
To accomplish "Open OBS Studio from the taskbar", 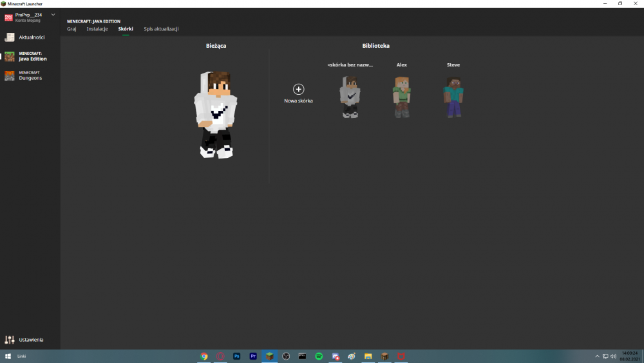I will tap(286, 356).
